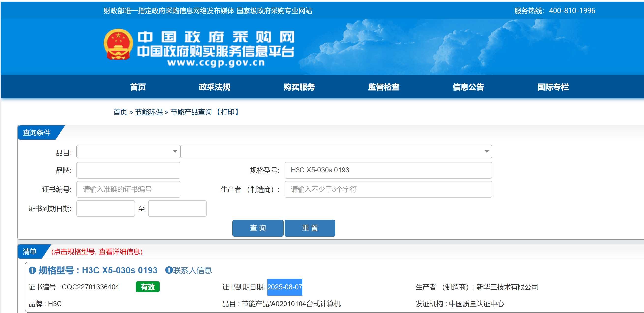Open 购买服务 navigation menu
Image resolution: width=644 pixels, height=313 pixels.
coord(299,87)
